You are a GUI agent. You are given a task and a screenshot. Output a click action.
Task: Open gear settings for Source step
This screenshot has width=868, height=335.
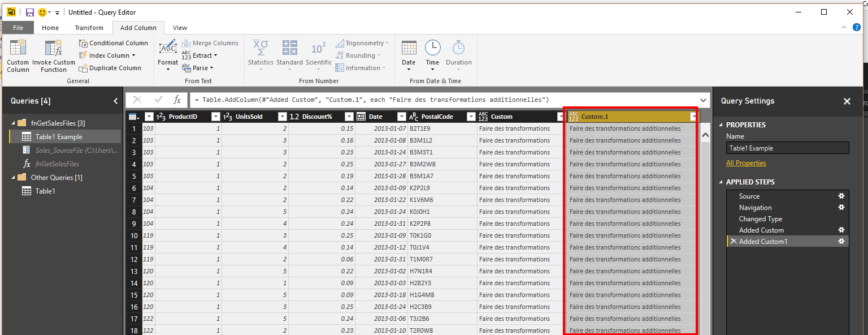[841, 196]
